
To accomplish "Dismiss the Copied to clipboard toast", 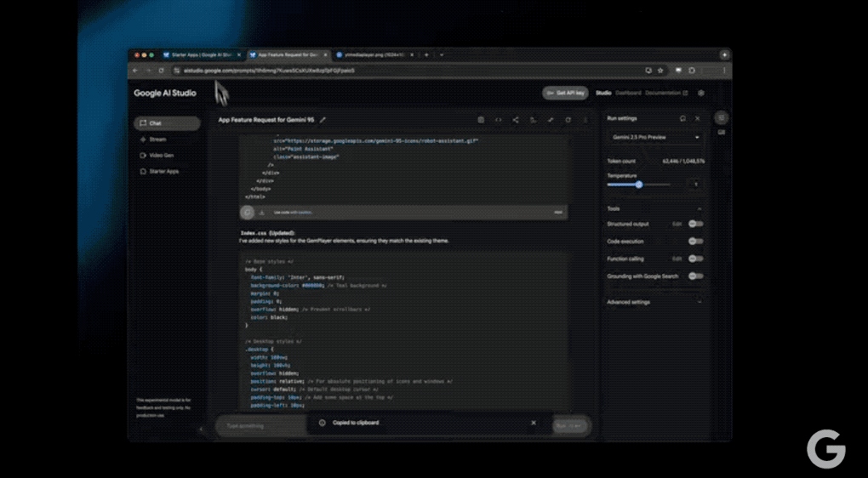I will [533, 423].
